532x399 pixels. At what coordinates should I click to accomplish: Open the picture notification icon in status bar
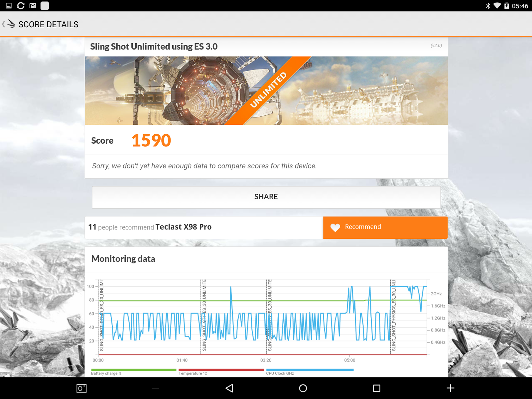[x=9, y=6]
